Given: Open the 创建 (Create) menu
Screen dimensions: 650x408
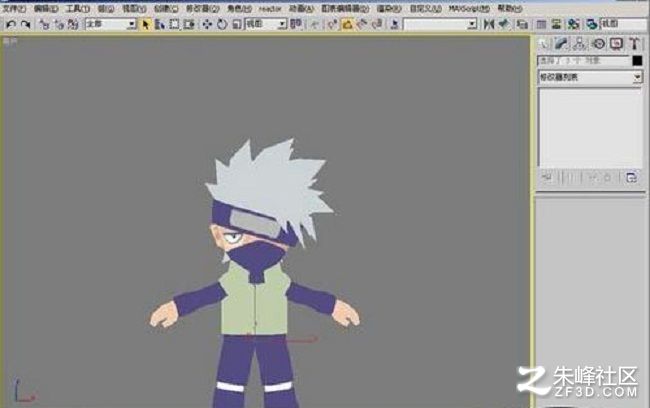Looking at the screenshot, I should click(166, 8).
